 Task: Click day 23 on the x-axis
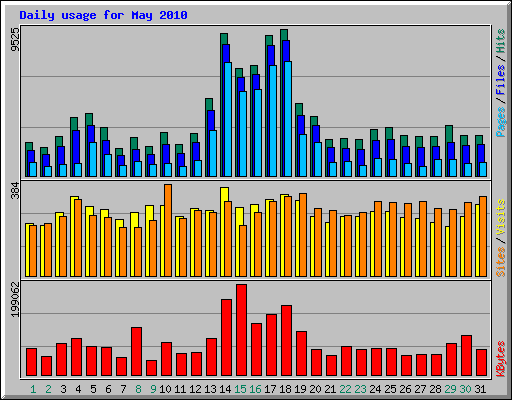point(360,389)
